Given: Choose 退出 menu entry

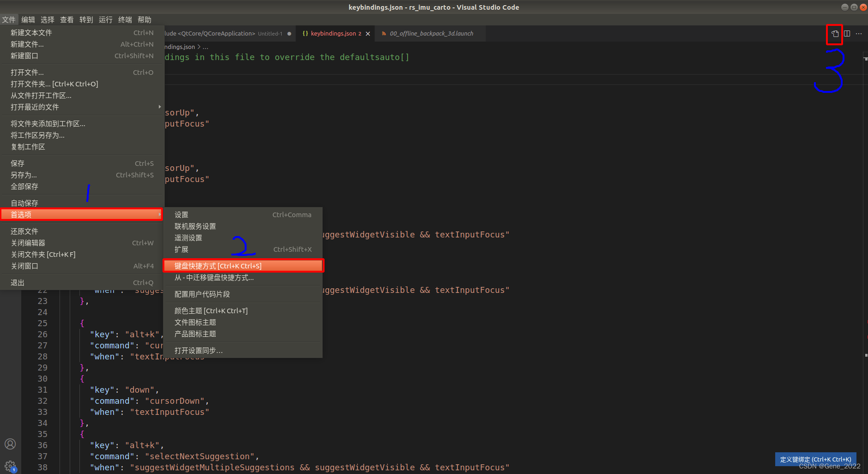Looking at the screenshot, I should 82,283.
